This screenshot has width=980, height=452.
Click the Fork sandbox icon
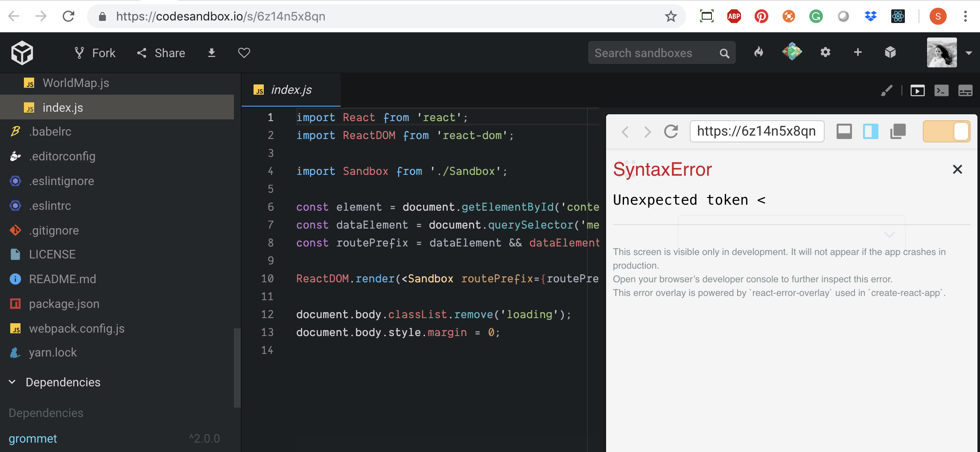(79, 52)
